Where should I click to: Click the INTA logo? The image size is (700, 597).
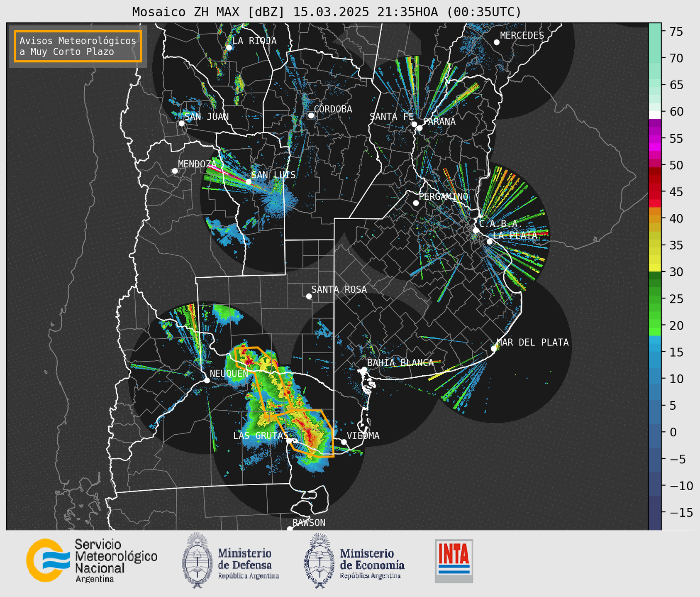[x=454, y=561]
